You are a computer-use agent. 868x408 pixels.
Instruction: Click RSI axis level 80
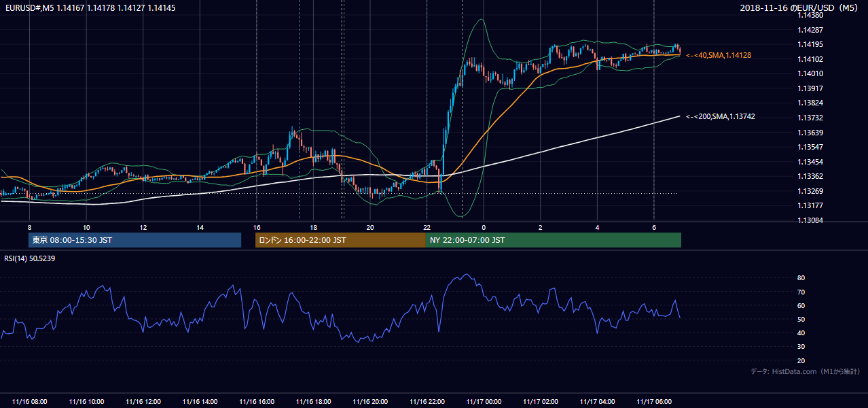pyautogui.click(x=801, y=278)
